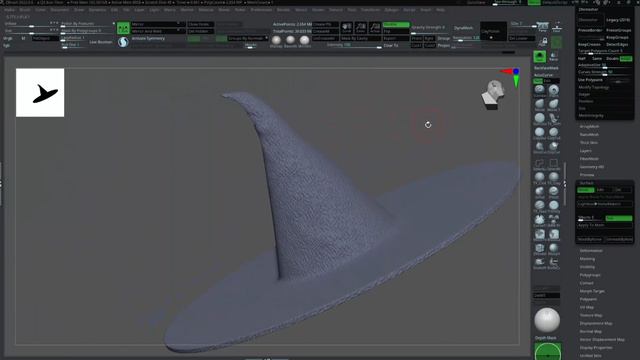Image resolution: width=640 pixels, height=360 pixels.
Task: Click the Actual size icon in the top shelf
Action: (375, 28)
